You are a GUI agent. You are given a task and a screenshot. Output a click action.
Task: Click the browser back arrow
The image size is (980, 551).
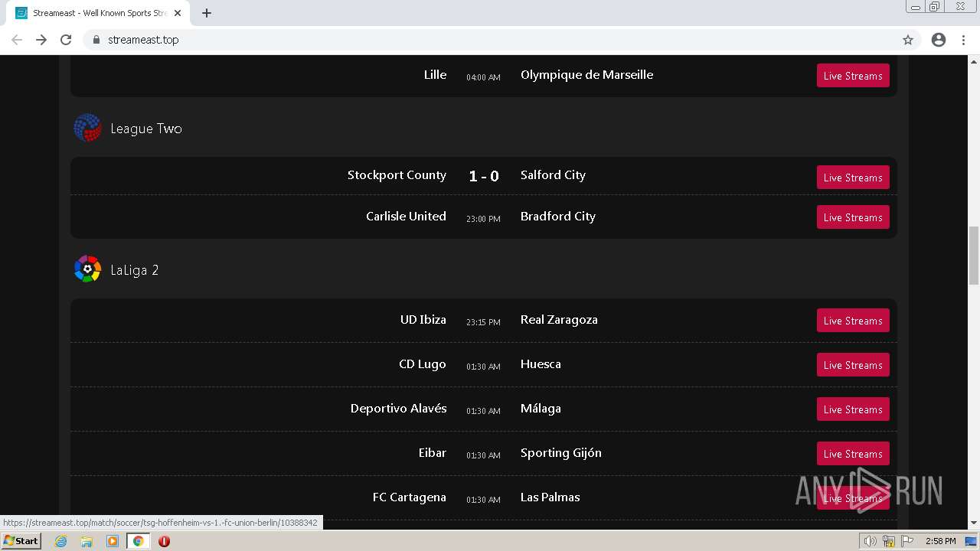(x=17, y=40)
